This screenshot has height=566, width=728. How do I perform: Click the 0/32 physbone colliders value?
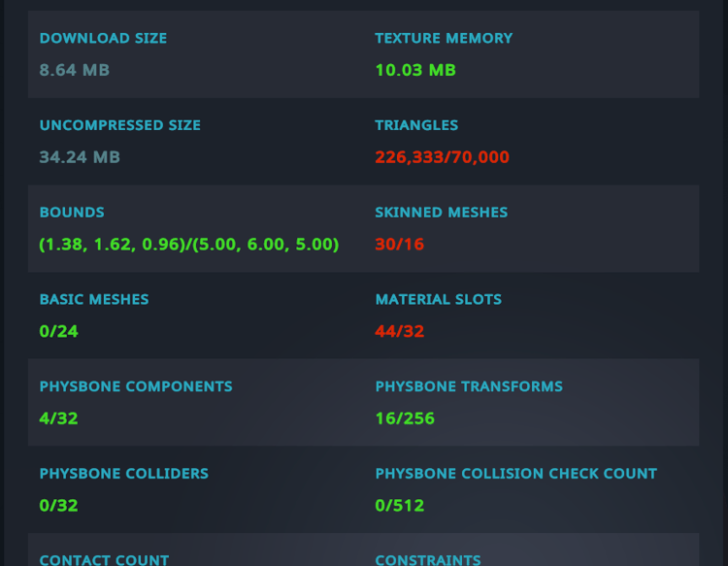[58, 506]
